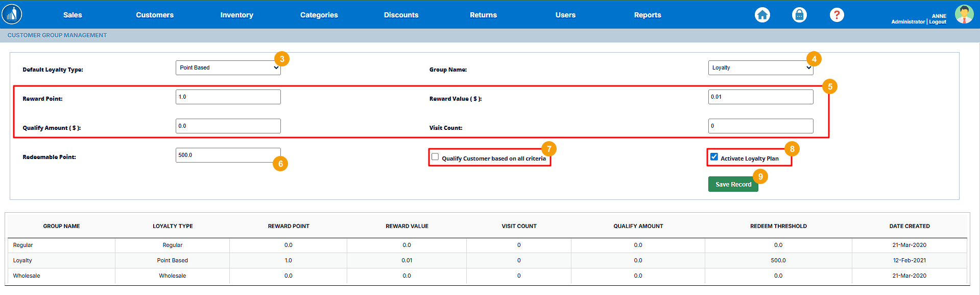Enable Qualify Customer based on all criteria
The height and width of the screenshot is (295, 980).
point(435,157)
